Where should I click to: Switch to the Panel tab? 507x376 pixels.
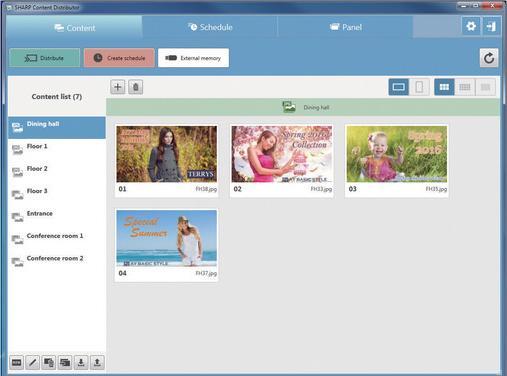tap(345, 27)
